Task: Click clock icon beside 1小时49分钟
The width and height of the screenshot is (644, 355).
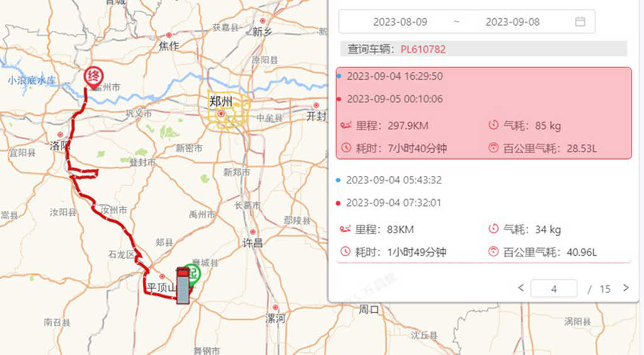Action: pos(345,252)
